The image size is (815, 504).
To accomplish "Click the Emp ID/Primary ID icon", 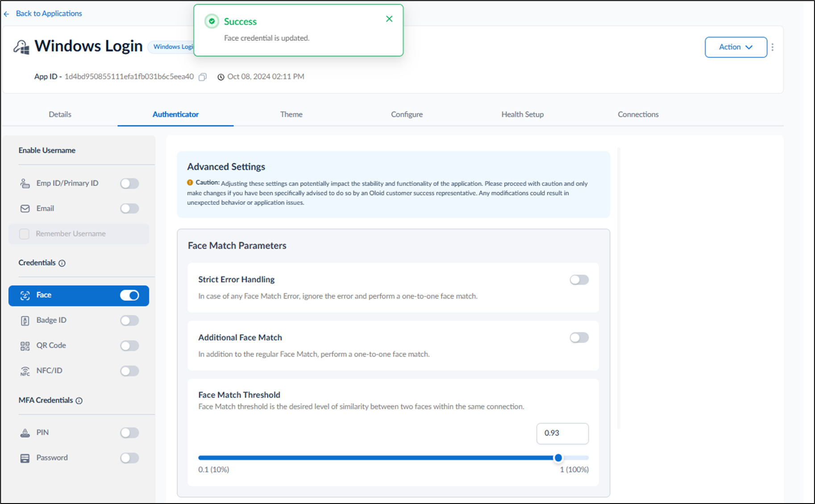I will (x=25, y=183).
